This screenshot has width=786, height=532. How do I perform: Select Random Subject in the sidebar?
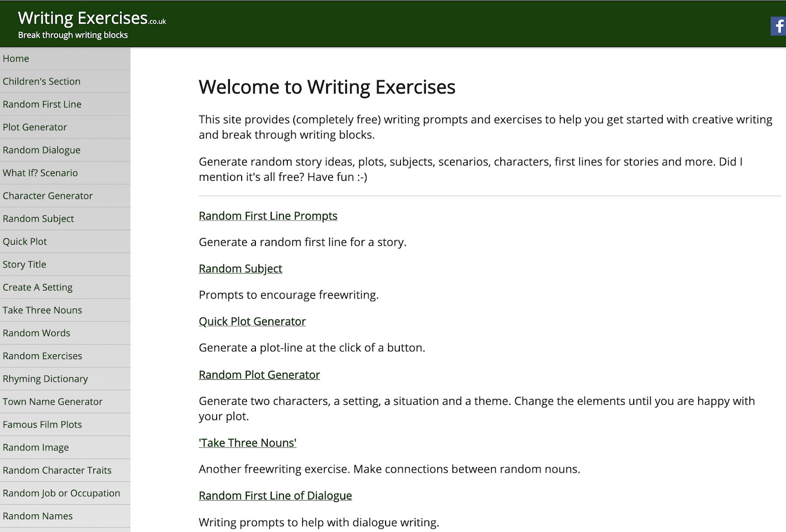pos(38,219)
